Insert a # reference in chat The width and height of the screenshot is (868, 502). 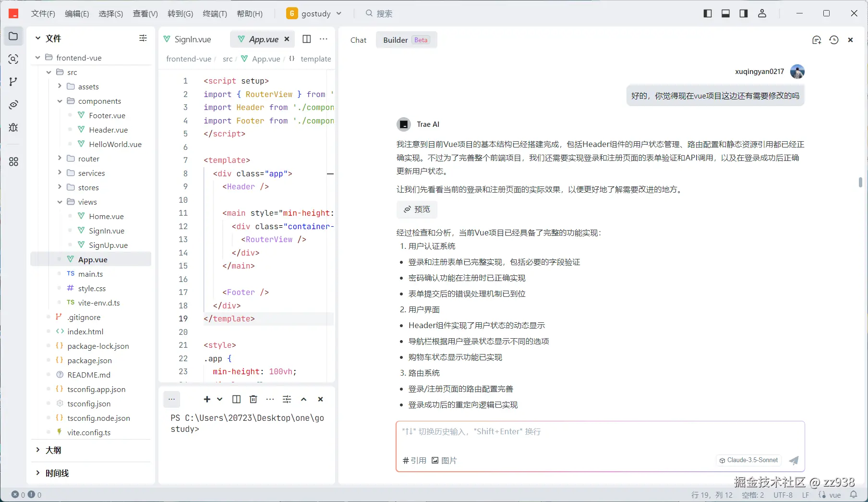pyautogui.click(x=414, y=460)
